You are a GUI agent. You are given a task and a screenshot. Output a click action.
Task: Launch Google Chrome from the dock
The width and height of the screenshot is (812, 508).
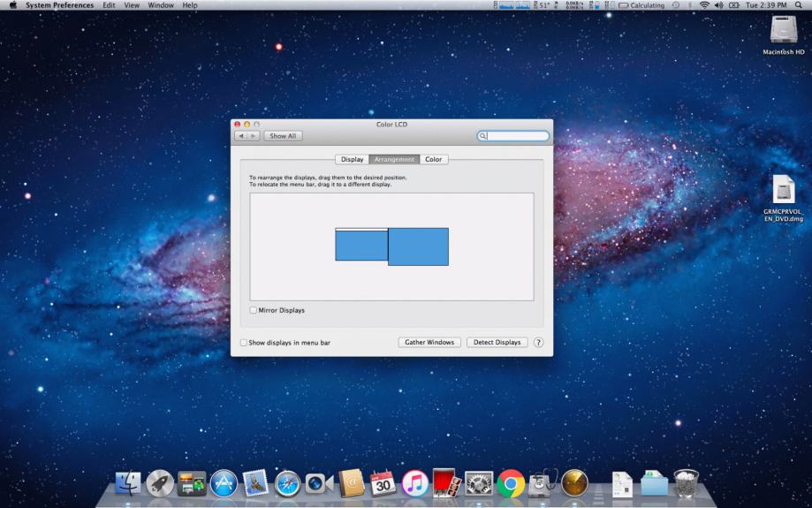tap(511, 483)
